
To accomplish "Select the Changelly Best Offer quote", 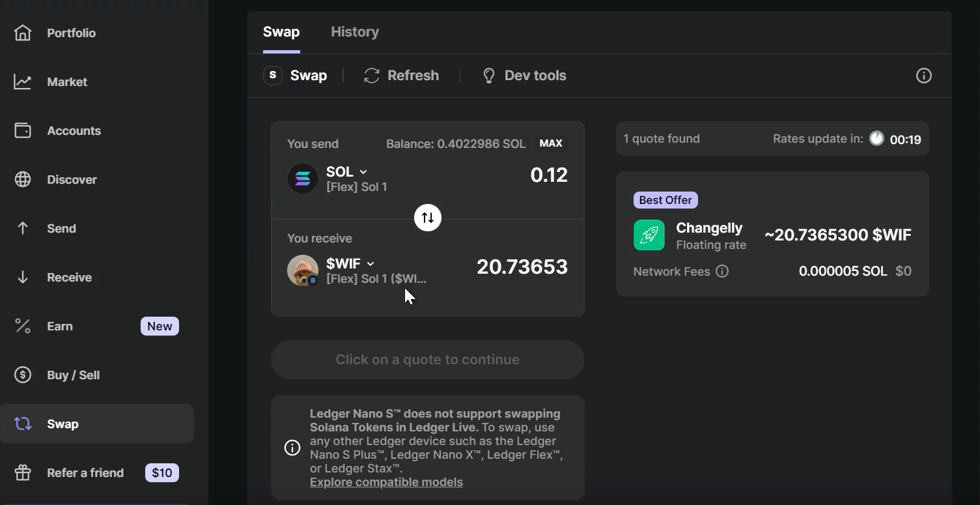I will [x=772, y=234].
